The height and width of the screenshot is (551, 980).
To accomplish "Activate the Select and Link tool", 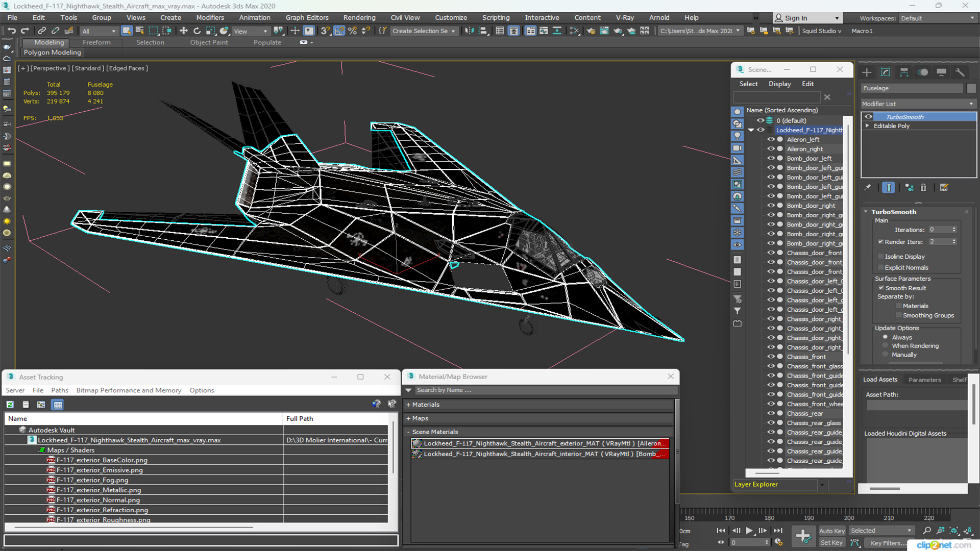I will point(42,31).
